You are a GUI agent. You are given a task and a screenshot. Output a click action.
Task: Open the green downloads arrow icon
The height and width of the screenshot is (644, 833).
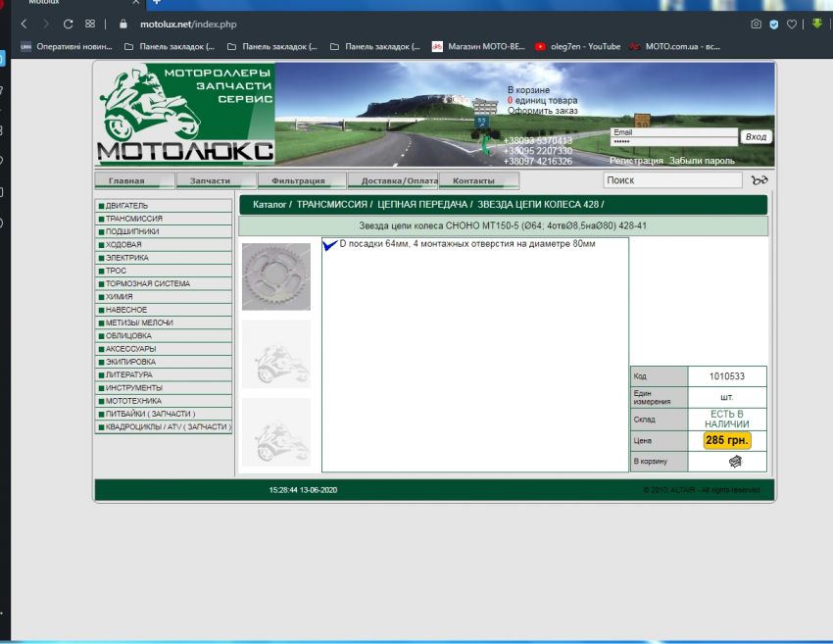tap(816, 24)
